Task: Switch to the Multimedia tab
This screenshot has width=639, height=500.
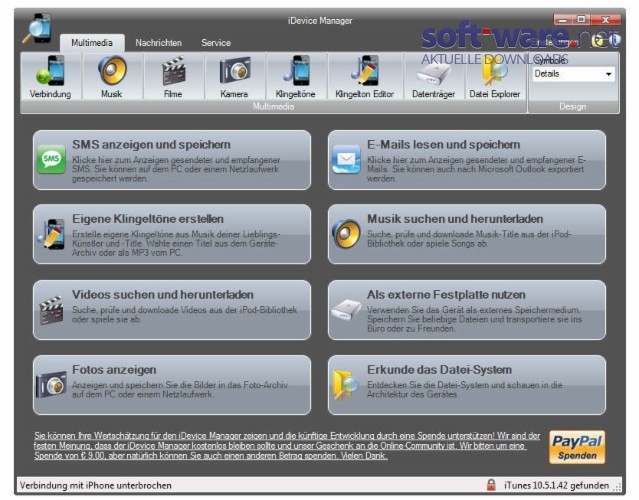Action: click(92, 42)
